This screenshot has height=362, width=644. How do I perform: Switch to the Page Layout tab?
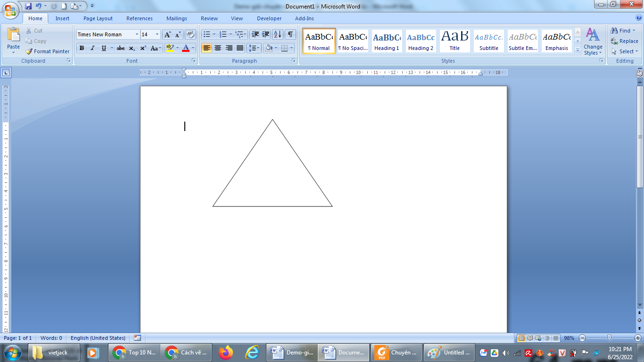pyautogui.click(x=98, y=18)
